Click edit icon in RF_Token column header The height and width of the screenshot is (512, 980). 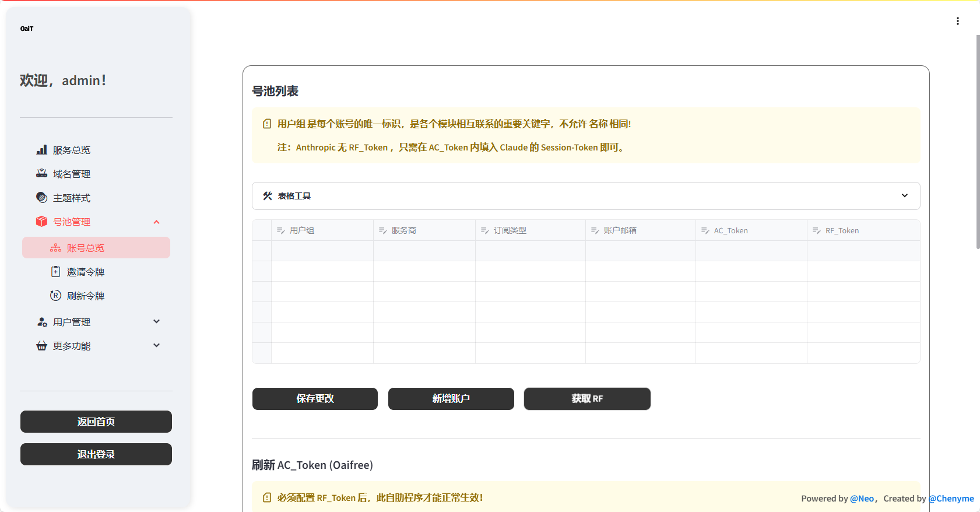[817, 230]
